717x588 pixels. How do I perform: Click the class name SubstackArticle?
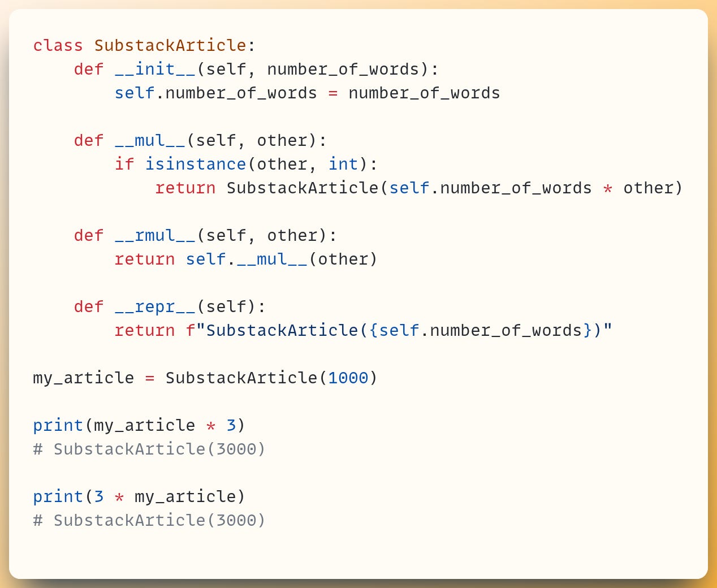click(x=170, y=45)
